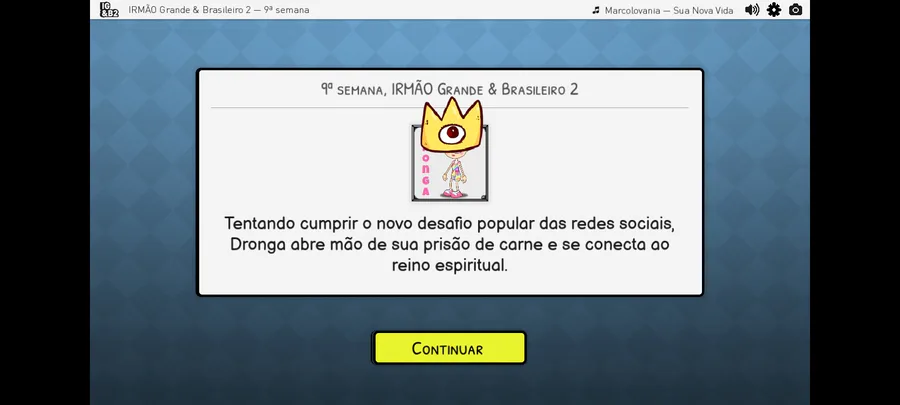
Task: Click the IG&B2 game logo
Action: (x=109, y=10)
